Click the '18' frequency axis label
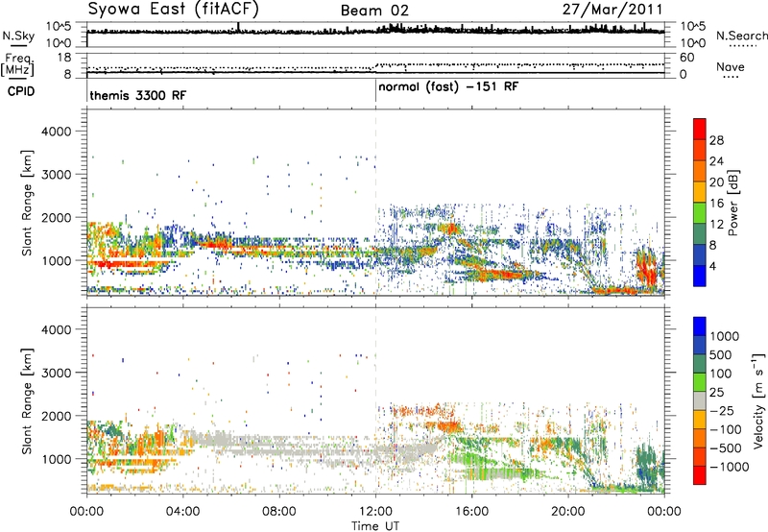 click(64, 58)
